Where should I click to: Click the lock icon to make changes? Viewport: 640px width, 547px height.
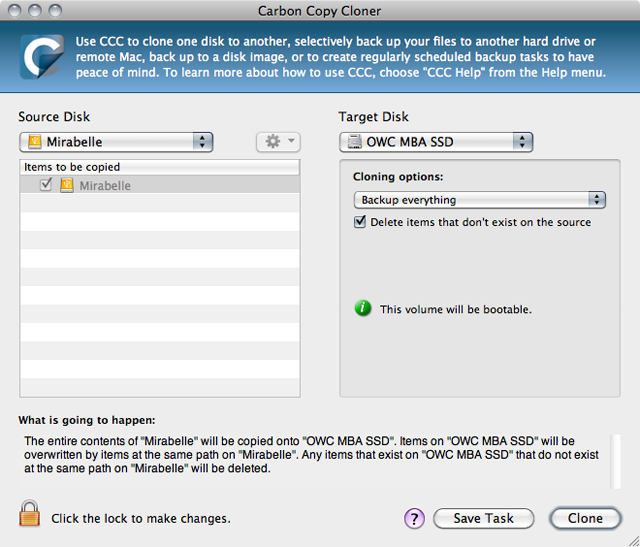(x=29, y=514)
